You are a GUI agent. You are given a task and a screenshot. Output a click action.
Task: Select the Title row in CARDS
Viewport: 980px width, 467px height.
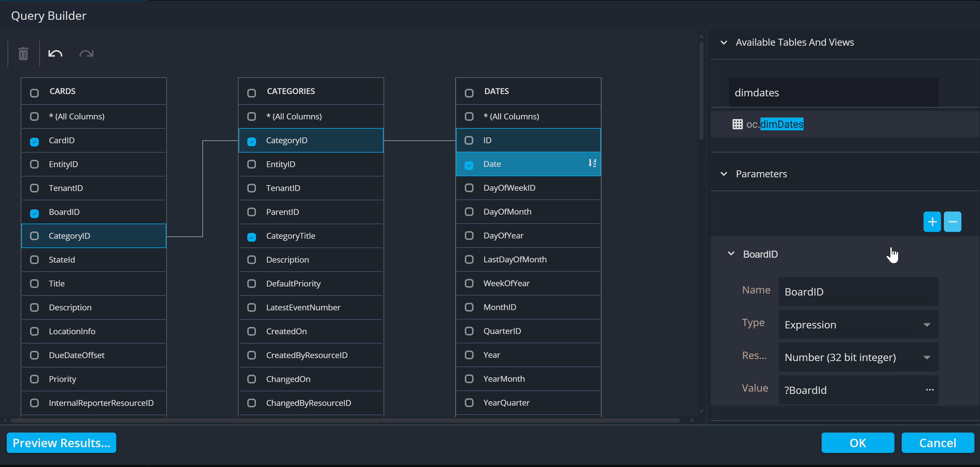(93, 284)
